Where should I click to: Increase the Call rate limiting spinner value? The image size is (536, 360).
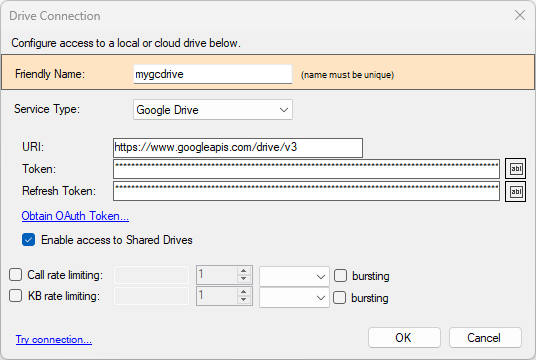(243, 271)
